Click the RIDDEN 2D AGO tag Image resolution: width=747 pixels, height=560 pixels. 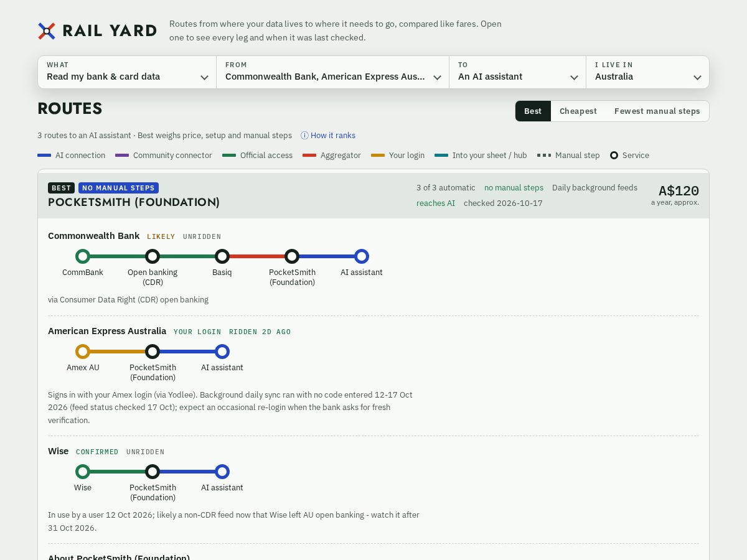coord(260,332)
